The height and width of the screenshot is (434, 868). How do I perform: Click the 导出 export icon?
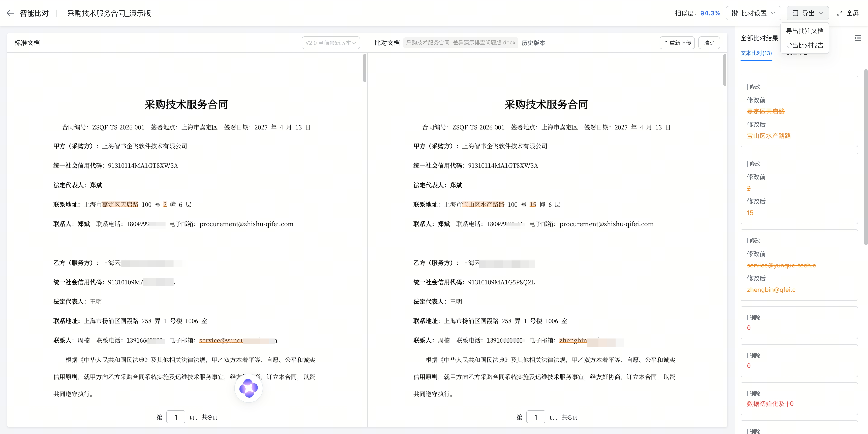point(795,13)
